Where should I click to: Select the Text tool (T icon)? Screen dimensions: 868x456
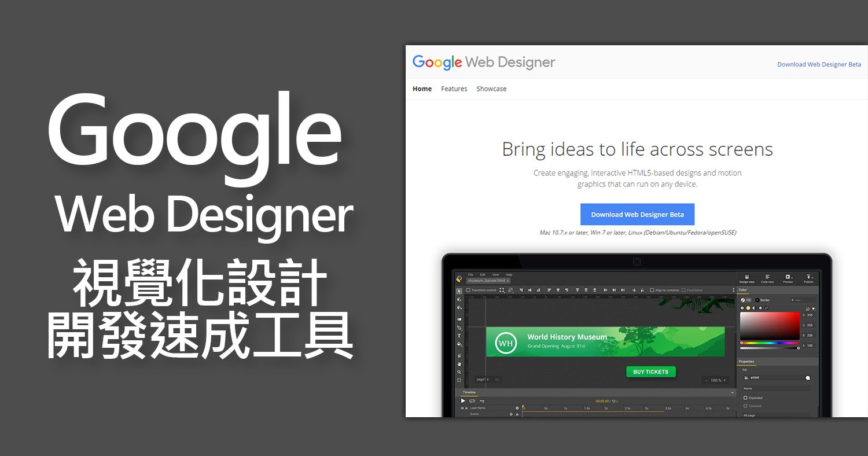click(x=459, y=336)
